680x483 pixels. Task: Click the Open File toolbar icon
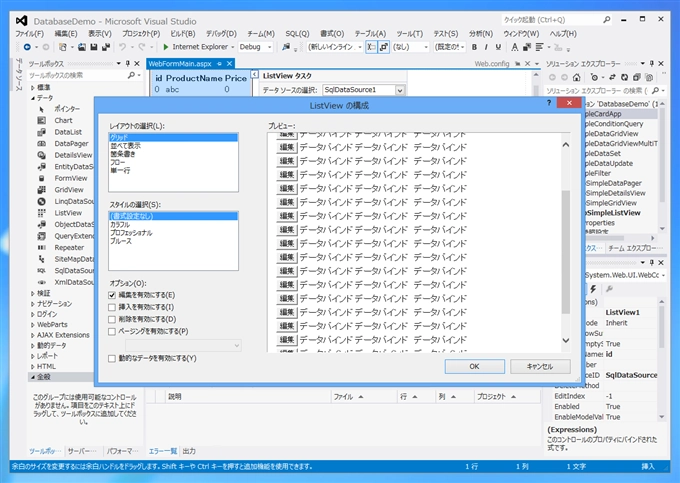tap(82, 47)
